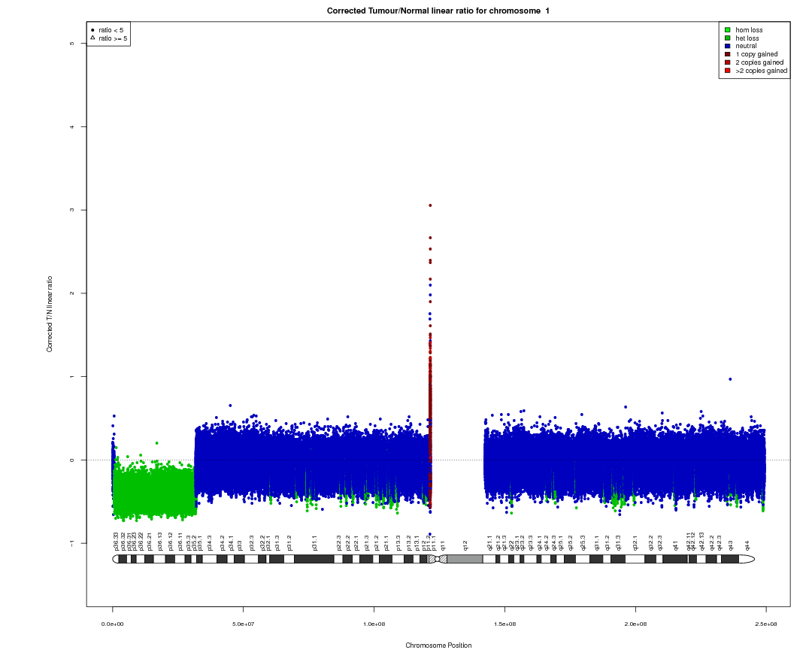The height and width of the screenshot is (650, 812).
Task: Click the q32.1 cytoband label
Action: pyautogui.click(x=635, y=542)
